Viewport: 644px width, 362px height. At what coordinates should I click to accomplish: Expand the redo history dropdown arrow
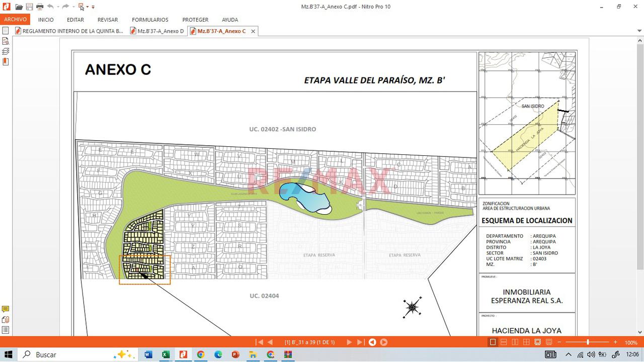click(x=73, y=7)
